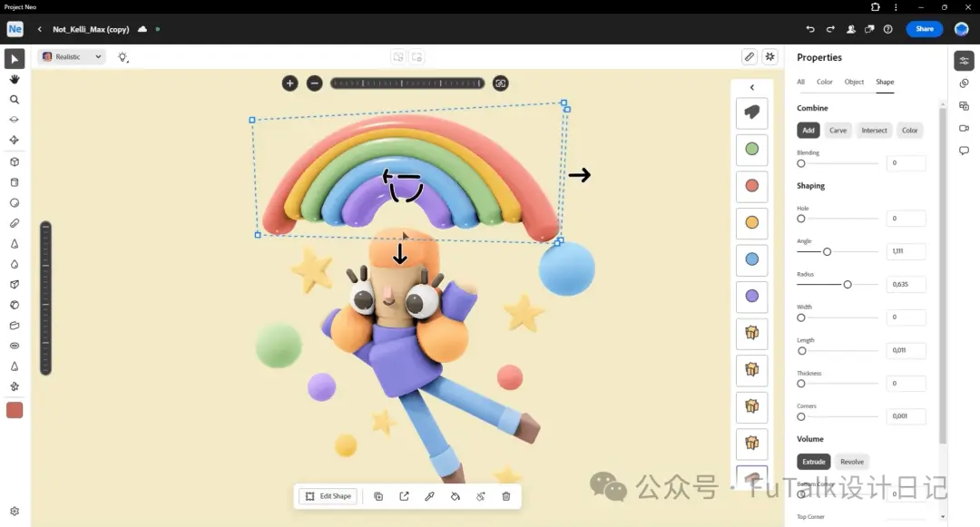Set combine mode to Add

point(808,130)
